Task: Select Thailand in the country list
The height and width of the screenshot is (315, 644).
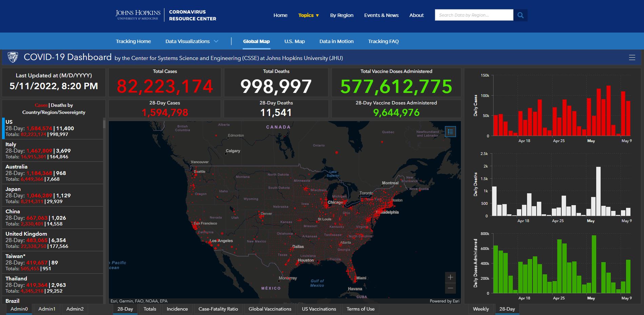Action: (53, 285)
